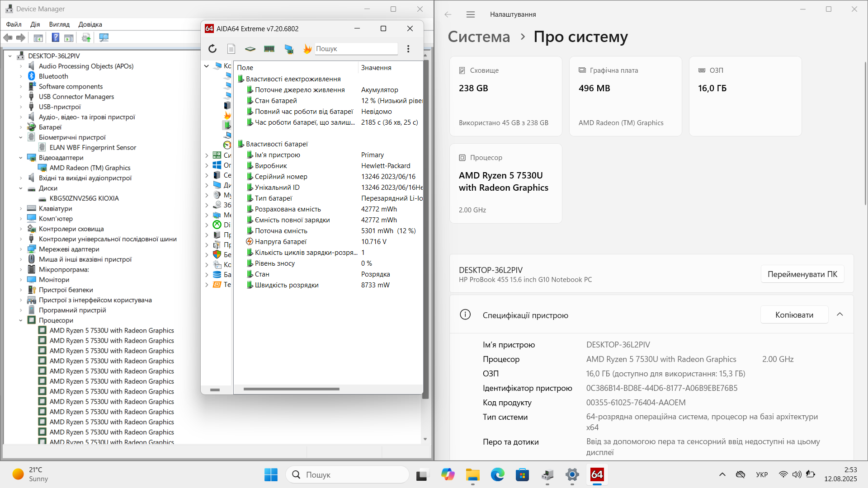Click the monitor with network card icon
This screenshot has height=488, width=868.
[x=289, y=49]
